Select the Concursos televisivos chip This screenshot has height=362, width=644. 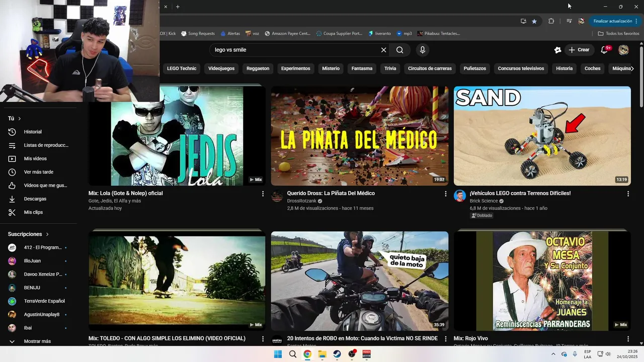521,68
